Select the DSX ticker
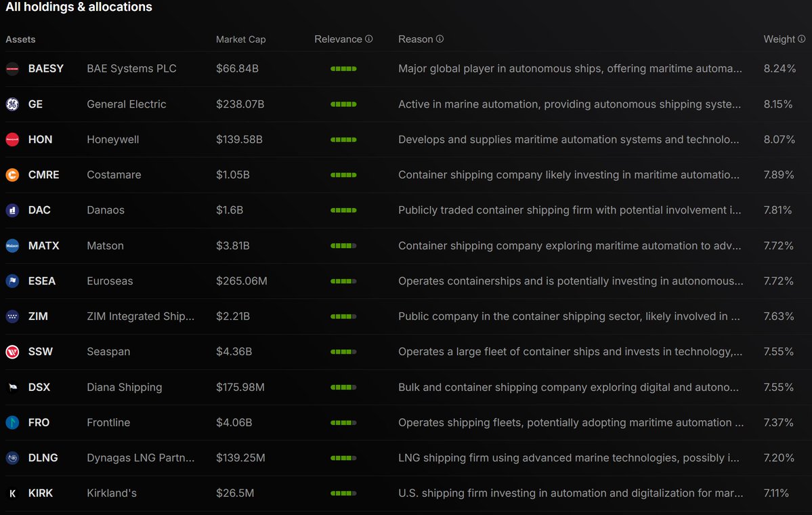 coord(39,387)
